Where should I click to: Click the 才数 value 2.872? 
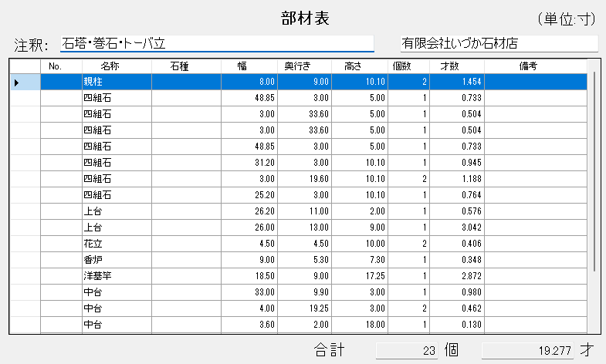pos(457,276)
